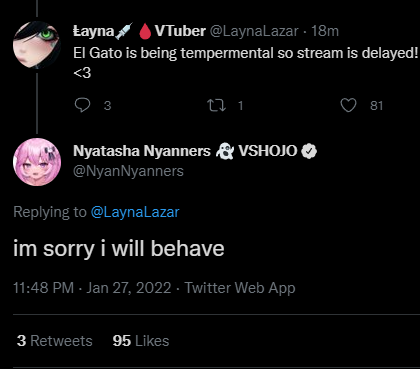Image resolution: width=420 pixels, height=369 pixels.
Task: Click the ghost emoji in Nyanners' name
Action: point(224,151)
